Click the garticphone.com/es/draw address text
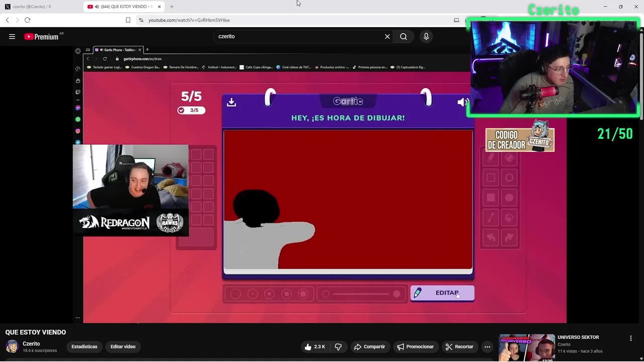Image resolution: width=644 pixels, height=362 pixels. click(x=142, y=59)
